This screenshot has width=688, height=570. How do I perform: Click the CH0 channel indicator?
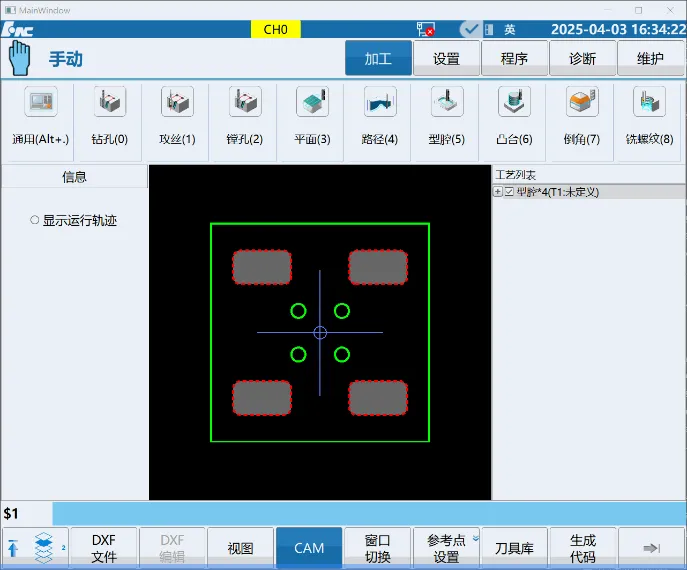click(x=276, y=29)
